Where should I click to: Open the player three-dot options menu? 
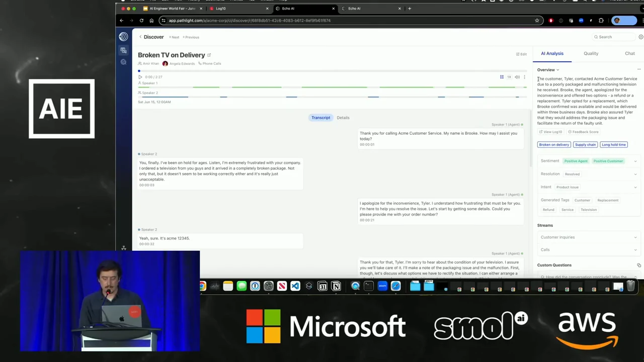tap(524, 77)
